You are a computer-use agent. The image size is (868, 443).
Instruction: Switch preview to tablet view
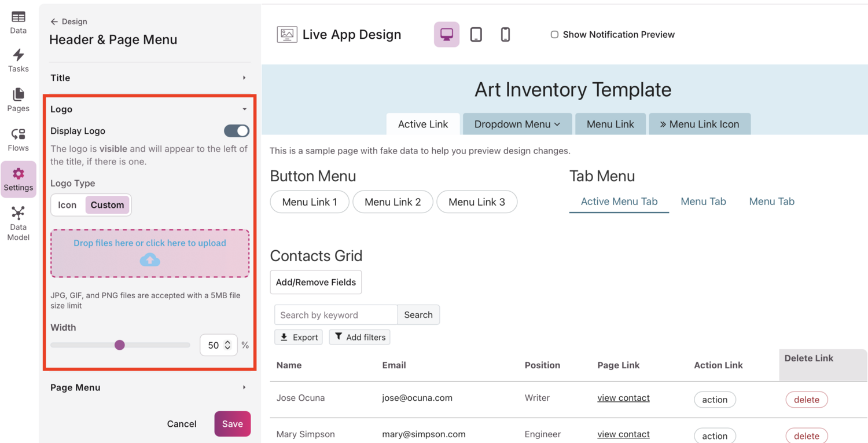point(476,35)
